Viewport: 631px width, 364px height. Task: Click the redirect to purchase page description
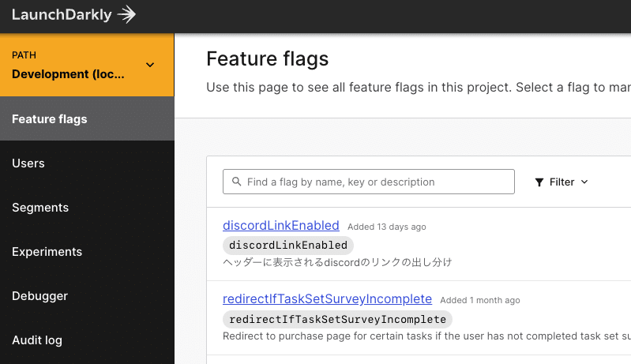click(427, 336)
